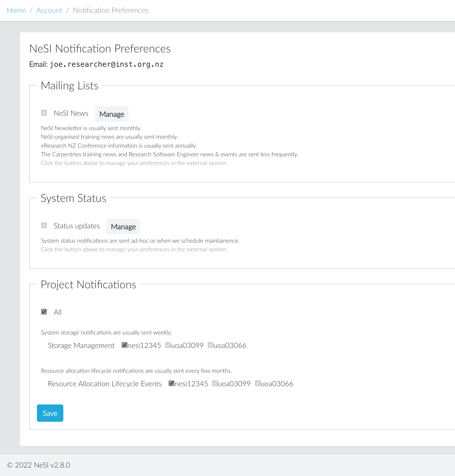Click the Mailing Lists section heading
The height and width of the screenshot is (476, 455).
(x=69, y=86)
